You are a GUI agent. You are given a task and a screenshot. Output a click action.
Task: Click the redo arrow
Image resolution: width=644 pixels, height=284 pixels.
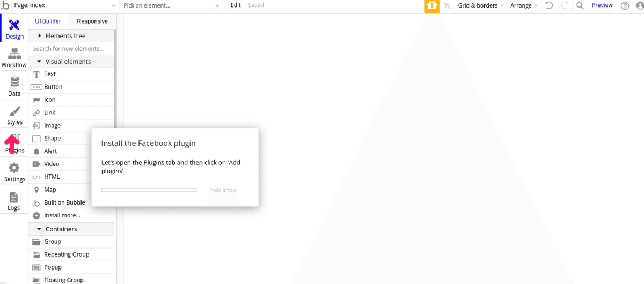[565, 5]
